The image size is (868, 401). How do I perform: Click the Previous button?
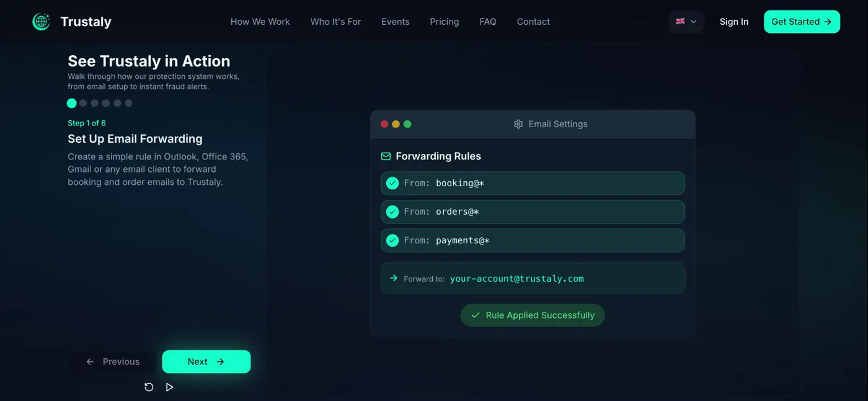(113, 362)
